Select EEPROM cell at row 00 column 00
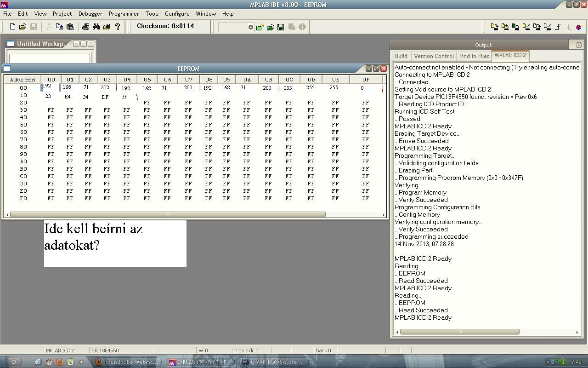The height and width of the screenshot is (368, 588). pyautogui.click(x=50, y=87)
